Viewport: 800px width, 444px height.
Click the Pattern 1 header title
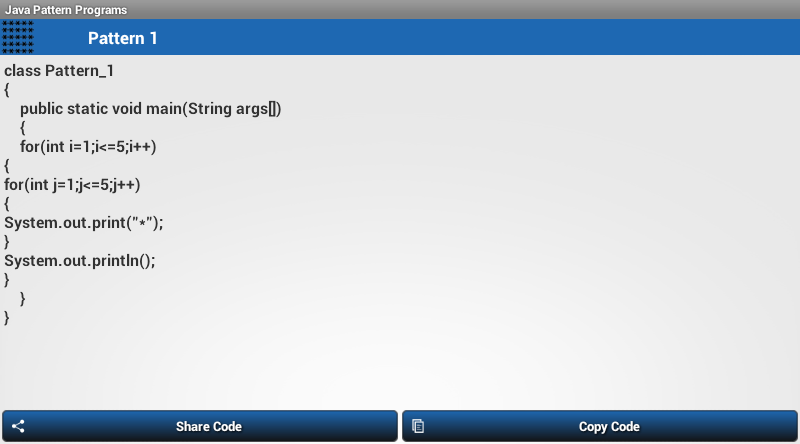(123, 39)
